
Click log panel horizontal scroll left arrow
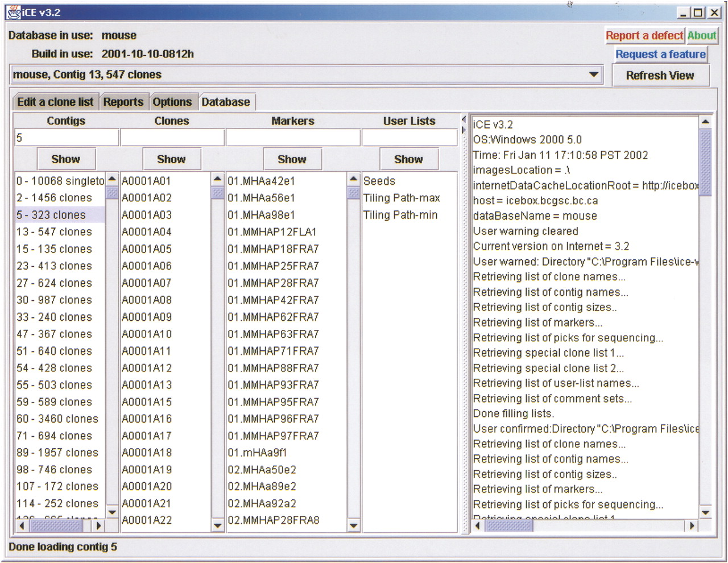point(478,526)
